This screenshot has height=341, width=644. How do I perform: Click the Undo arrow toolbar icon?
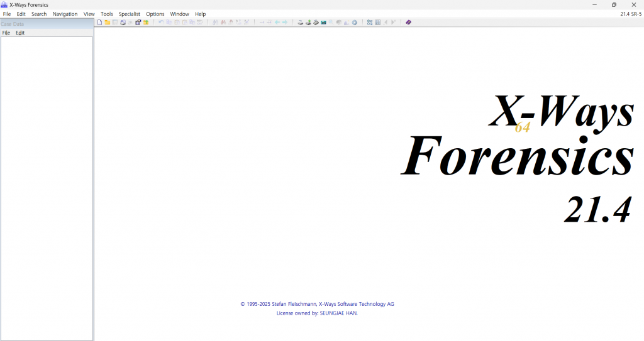[x=162, y=23]
